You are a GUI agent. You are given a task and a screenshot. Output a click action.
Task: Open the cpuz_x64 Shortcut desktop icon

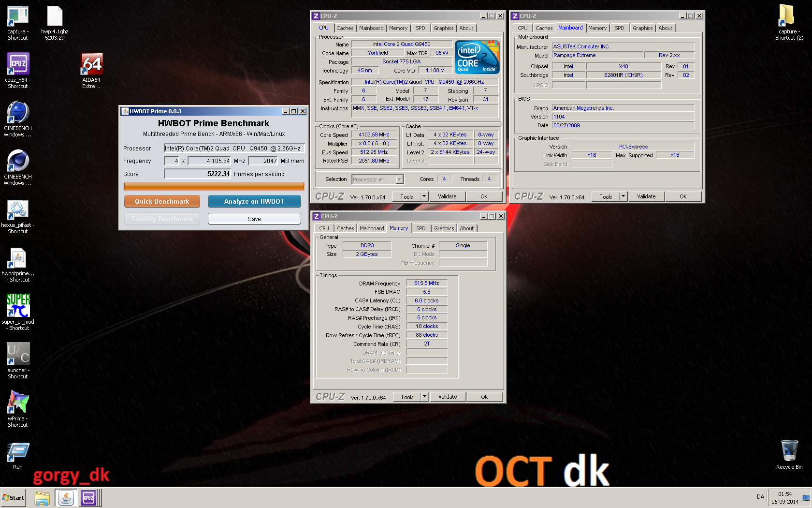18,71
